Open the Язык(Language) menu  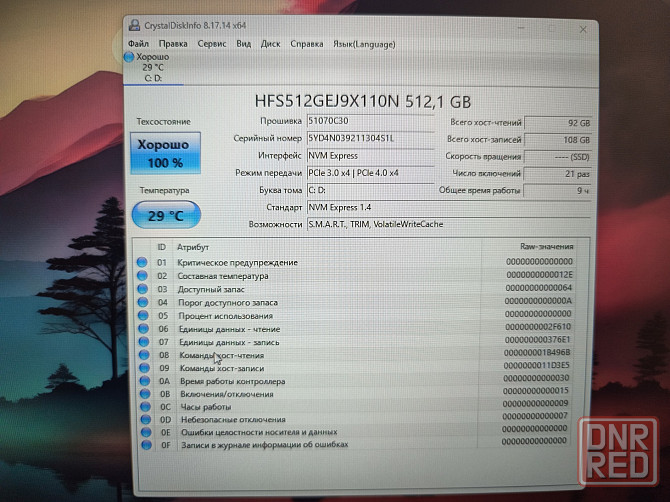click(364, 44)
